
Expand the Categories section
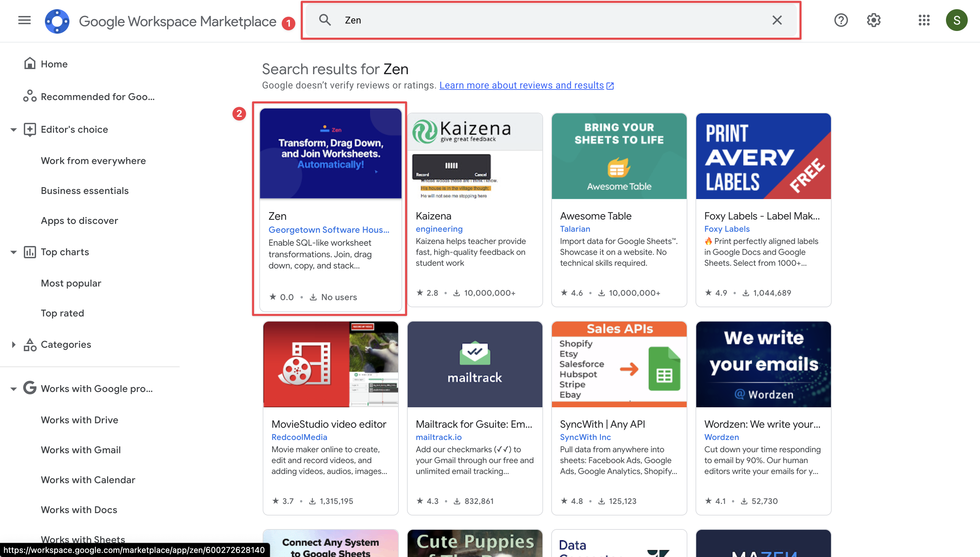13,344
